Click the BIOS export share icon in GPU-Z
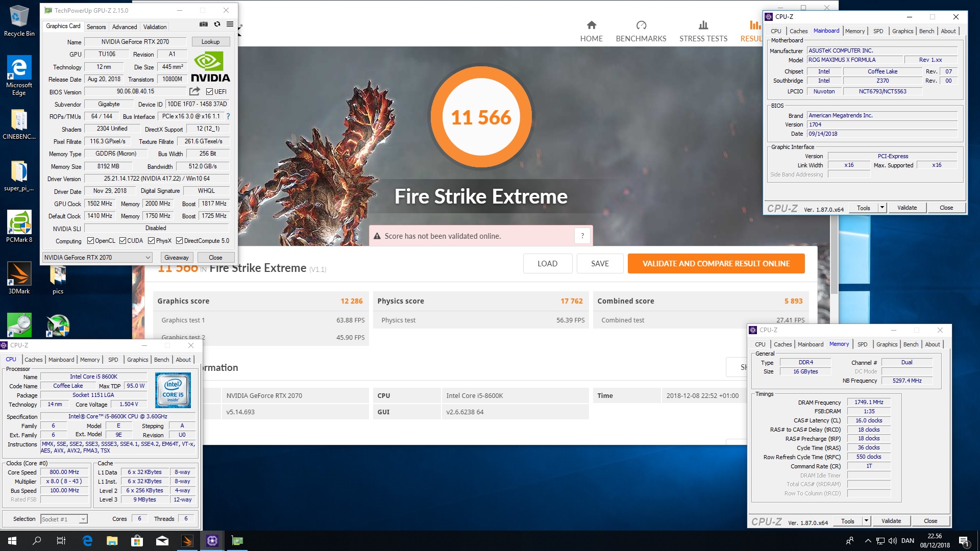Viewport: 980px width, 551px height. [194, 91]
